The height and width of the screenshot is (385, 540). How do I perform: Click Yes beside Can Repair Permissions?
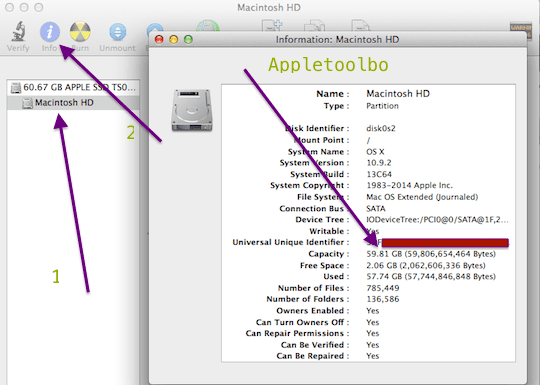pyautogui.click(x=373, y=333)
